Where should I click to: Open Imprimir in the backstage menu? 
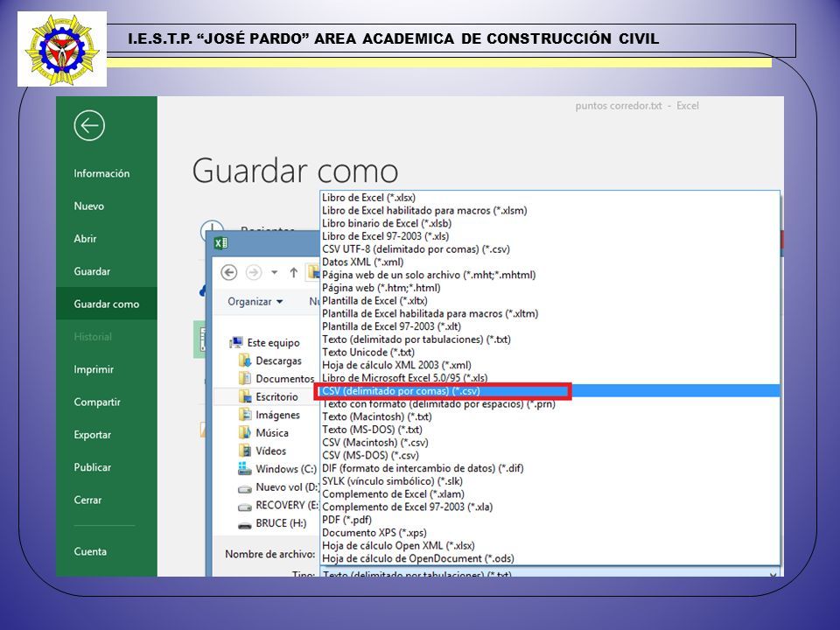tap(94, 369)
